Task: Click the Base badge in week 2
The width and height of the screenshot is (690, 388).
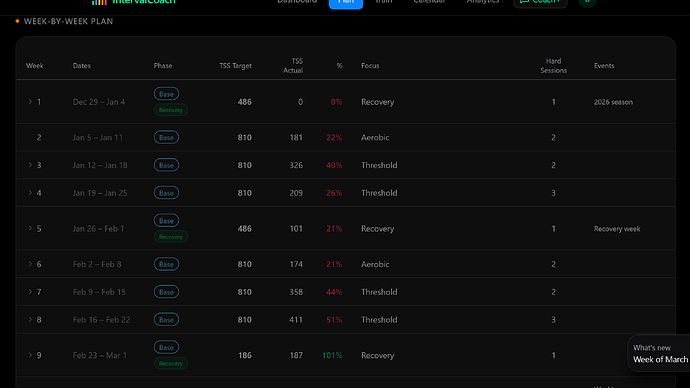Action: [x=166, y=137]
